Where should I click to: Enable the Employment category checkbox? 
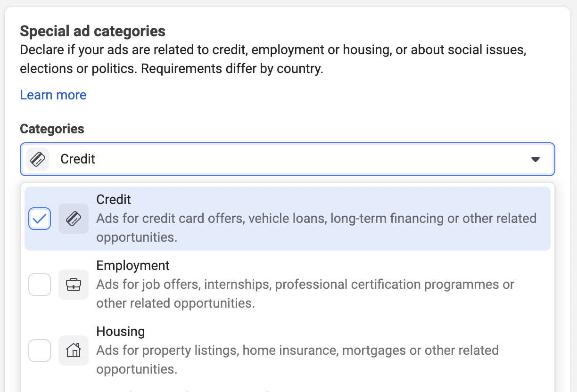coord(40,285)
